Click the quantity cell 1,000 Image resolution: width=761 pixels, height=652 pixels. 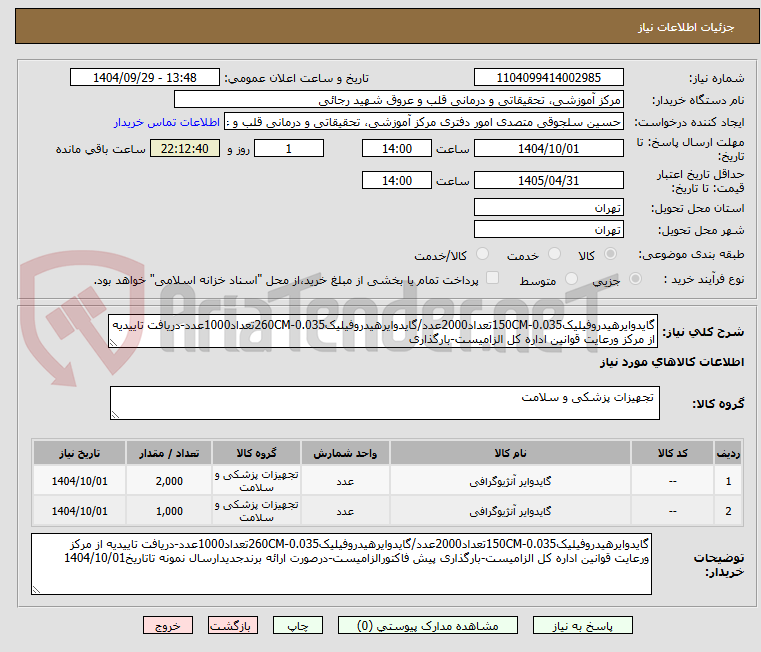169,511
